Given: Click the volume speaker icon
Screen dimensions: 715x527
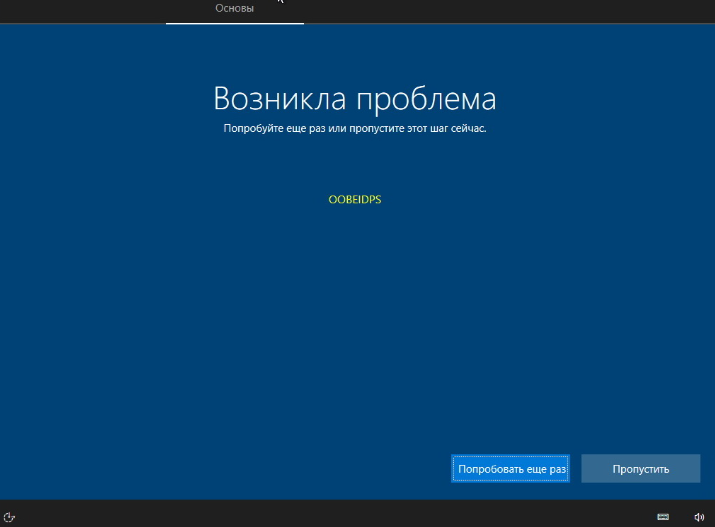Looking at the screenshot, I should tap(699, 517).
